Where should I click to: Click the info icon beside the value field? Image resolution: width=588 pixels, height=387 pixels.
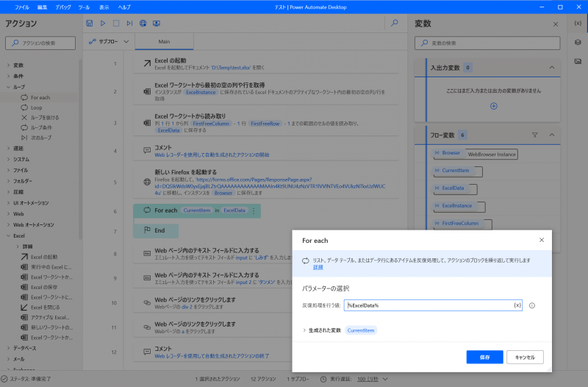pyautogui.click(x=531, y=305)
